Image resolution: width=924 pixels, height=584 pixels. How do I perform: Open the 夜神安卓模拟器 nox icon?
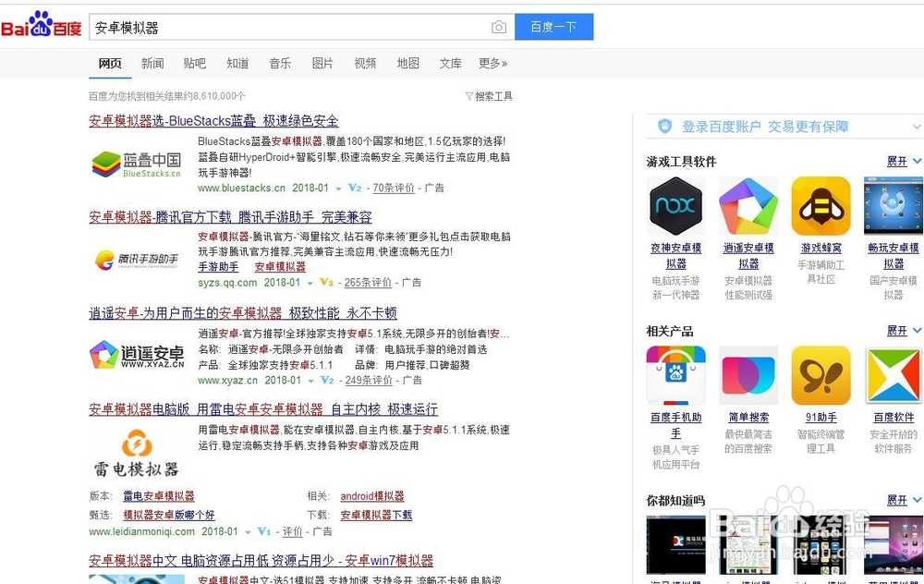675,205
